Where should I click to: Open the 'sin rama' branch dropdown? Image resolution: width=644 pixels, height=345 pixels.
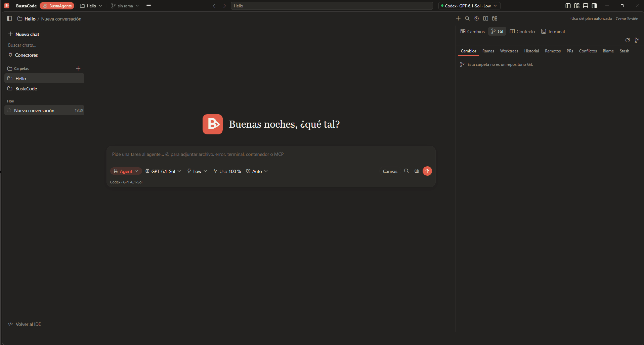(x=125, y=6)
